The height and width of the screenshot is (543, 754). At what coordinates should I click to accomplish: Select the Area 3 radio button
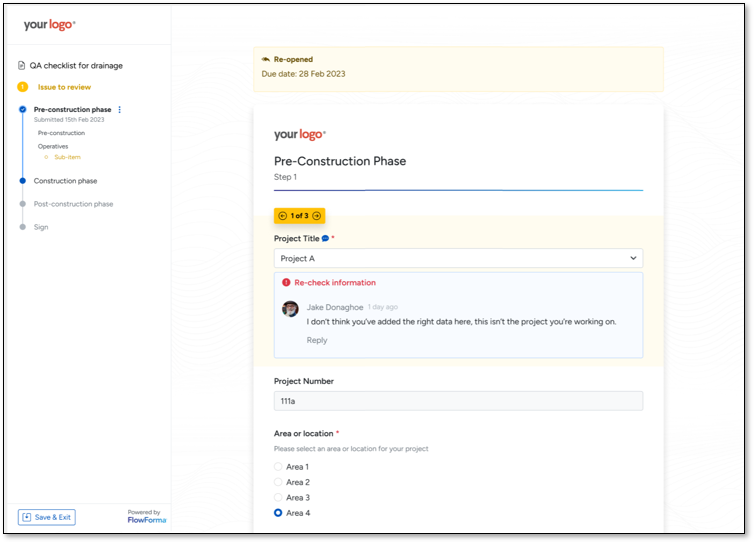pos(278,497)
